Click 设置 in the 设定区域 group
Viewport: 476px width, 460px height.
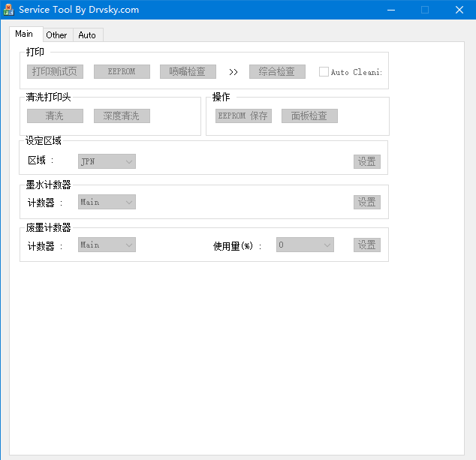tap(367, 161)
